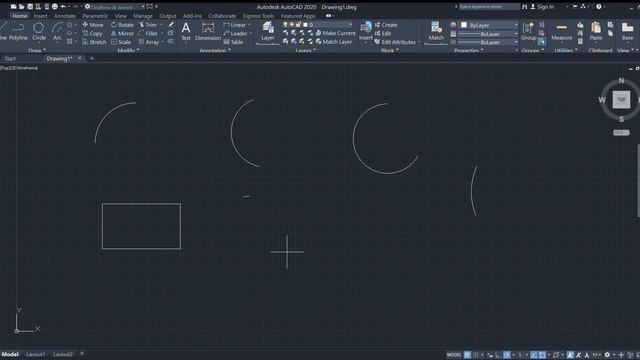640x360 pixels.
Task: Open the Express Tools ribbon tab
Action: pyautogui.click(x=258, y=16)
